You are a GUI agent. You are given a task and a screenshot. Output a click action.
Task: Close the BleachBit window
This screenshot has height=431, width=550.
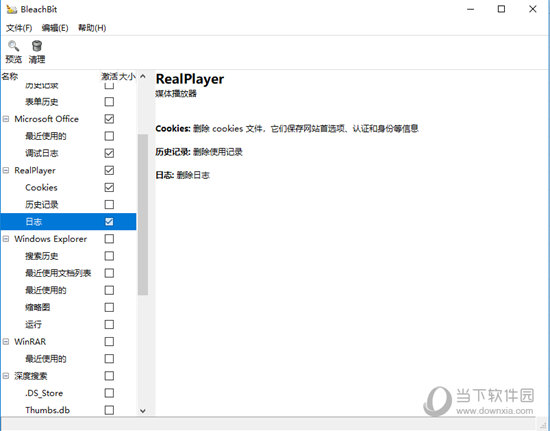(532, 9)
